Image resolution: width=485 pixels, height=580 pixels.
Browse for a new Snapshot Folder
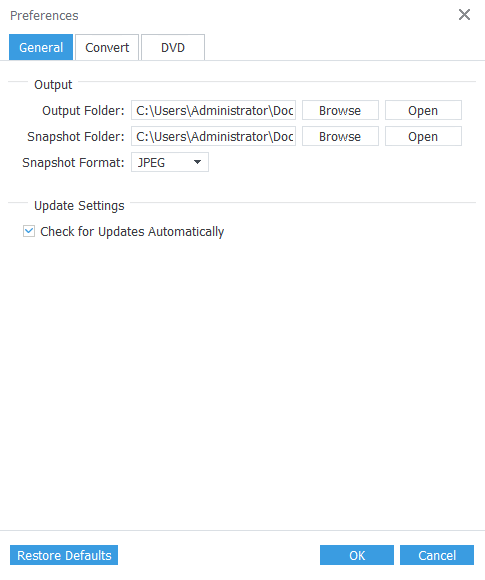340,136
